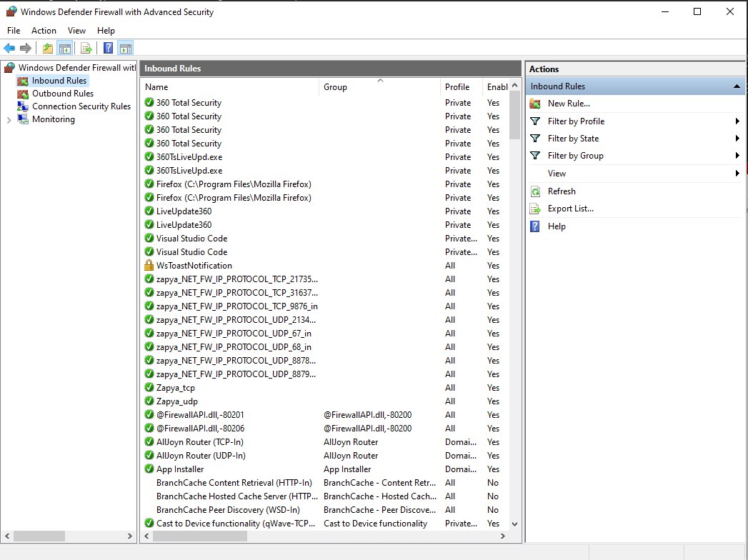Click green check icon beside 360TsLiveUpd.exe first row
This screenshot has height=560, width=748.
coord(149,157)
